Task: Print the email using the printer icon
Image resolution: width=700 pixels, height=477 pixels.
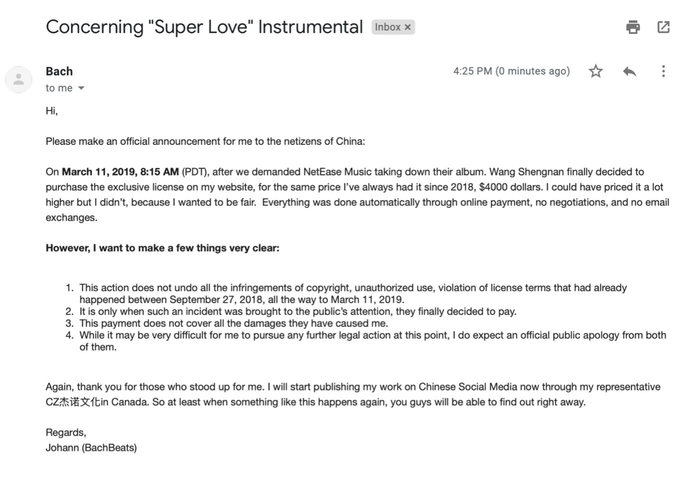Action: point(632,27)
